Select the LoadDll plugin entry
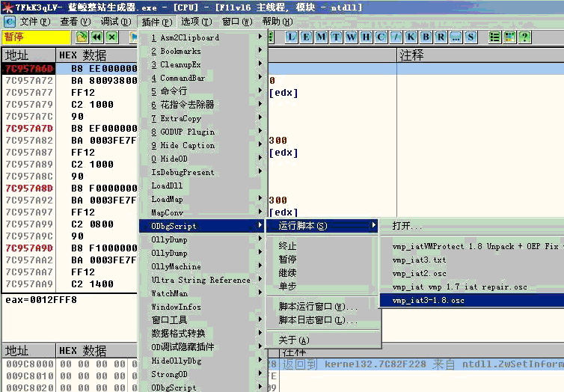 pyautogui.click(x=203, y=186)
